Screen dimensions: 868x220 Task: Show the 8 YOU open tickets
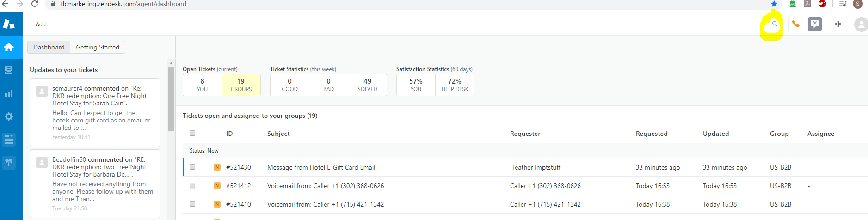202,85
